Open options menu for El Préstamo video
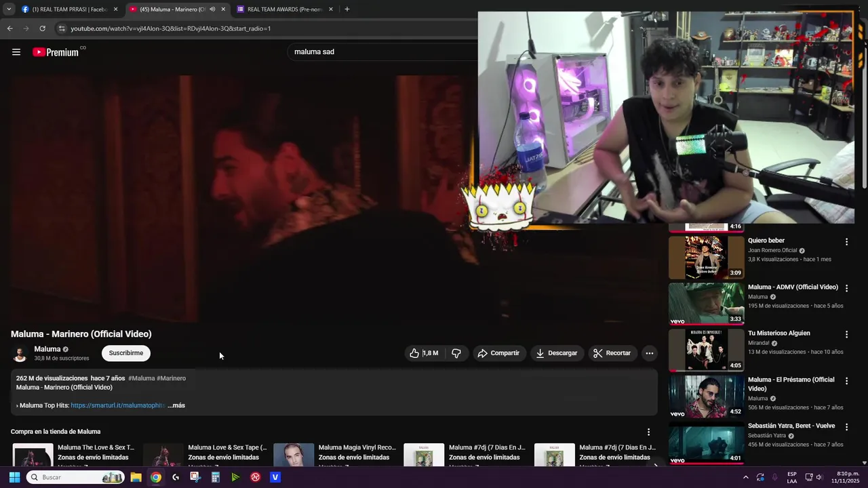The image size is (868, 488). (846, 381)
